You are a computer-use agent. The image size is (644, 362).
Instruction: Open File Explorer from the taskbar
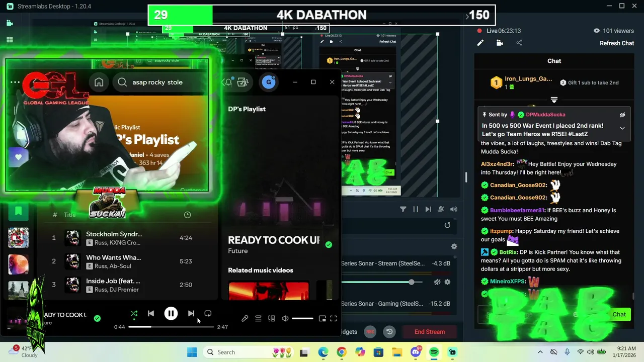(x=397, y=352)
